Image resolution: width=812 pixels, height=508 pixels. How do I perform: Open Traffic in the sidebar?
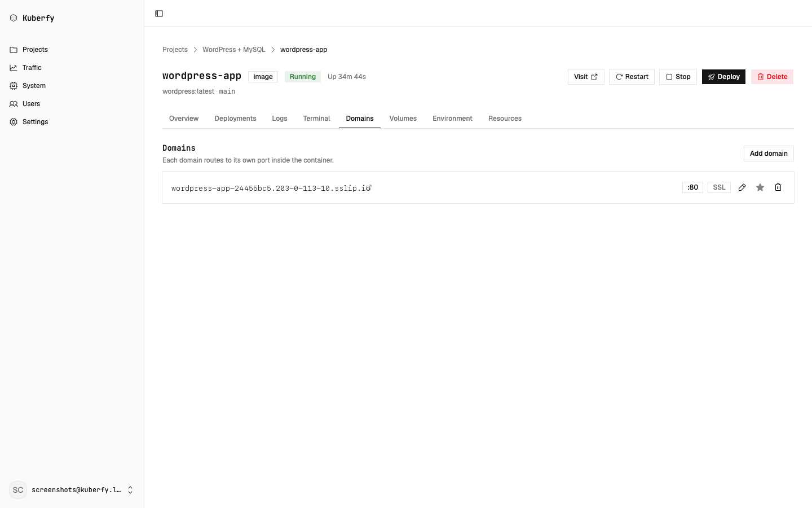click(72, 68)
